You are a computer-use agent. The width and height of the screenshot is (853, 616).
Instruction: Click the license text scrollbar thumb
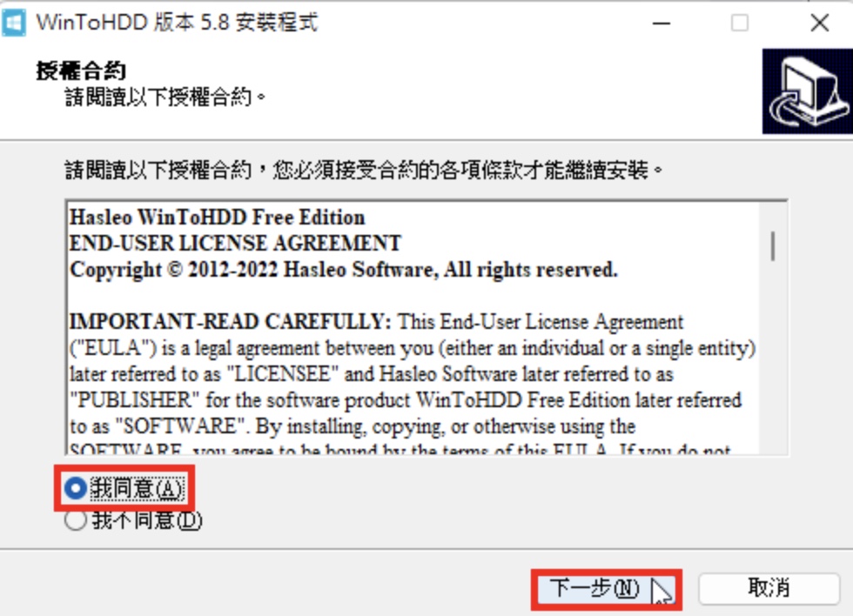click(x=773, y=245)
